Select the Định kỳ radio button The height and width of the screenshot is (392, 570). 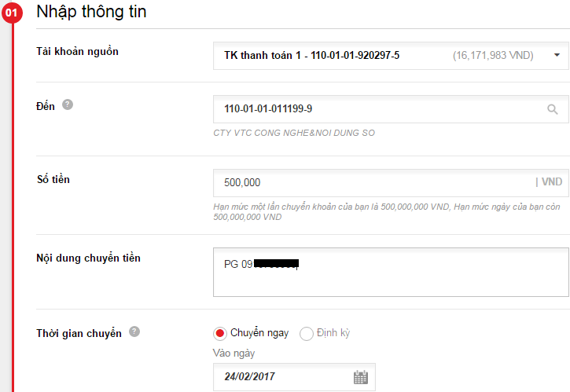point(306,333)
